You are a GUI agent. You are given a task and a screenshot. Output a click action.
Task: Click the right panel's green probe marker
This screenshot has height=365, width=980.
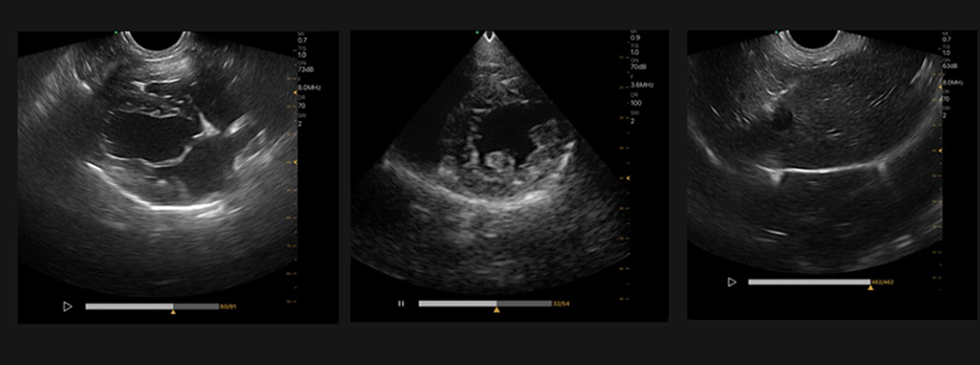point(776,32)
